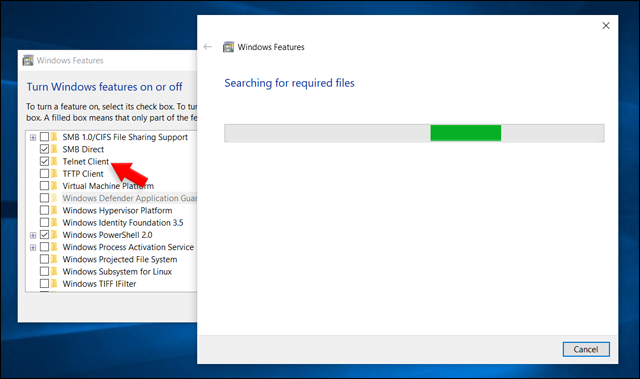This screenshot has height=379, width=640.
Task: Select the TFTP Client row label
Action: [83, 174]
